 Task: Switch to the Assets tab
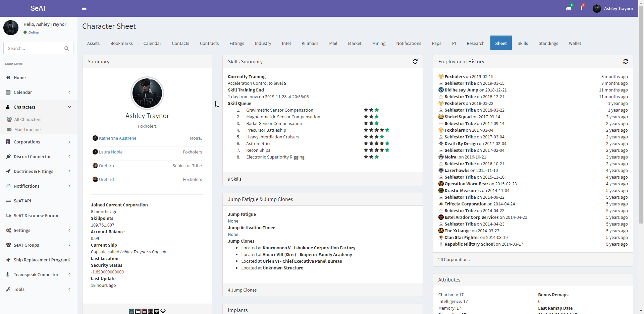coord(93,43)
